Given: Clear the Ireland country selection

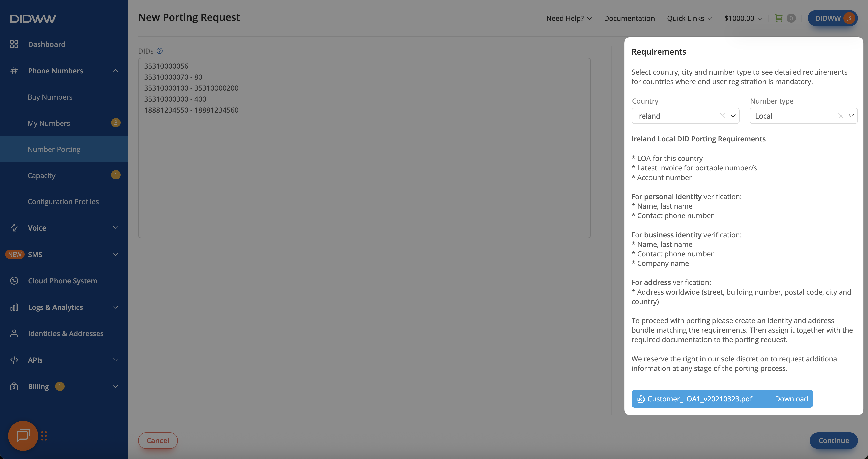Looking at the screenshot, I should point(722,116).
